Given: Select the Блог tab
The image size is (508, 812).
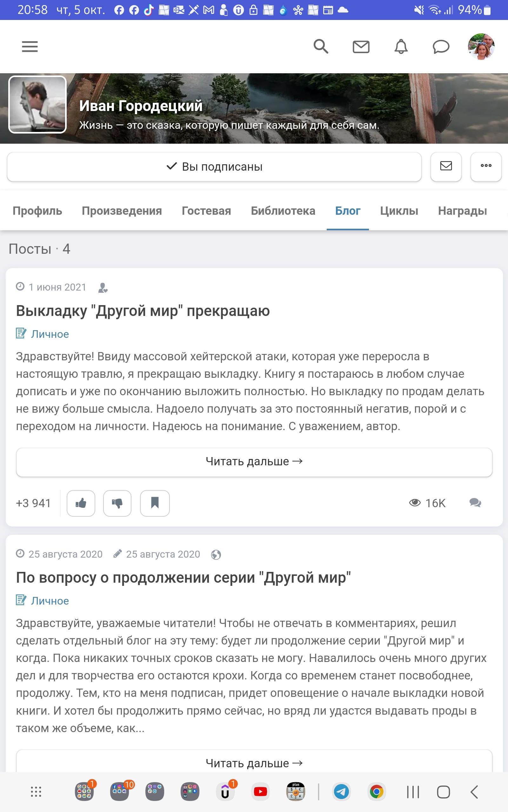Looking at the screenshot, I should (x=348, y=211).
